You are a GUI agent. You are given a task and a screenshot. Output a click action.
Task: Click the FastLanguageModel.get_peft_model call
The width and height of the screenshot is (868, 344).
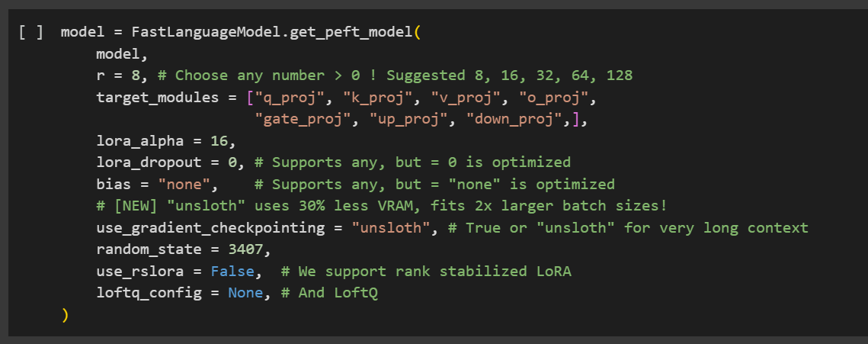click(272, 32)
